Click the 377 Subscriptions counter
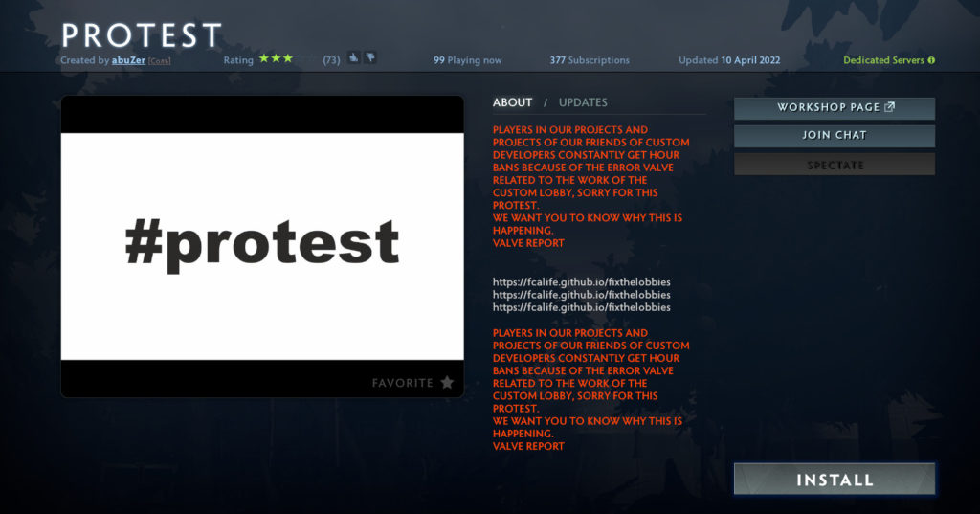Viewport: 980px width, 514px height. pyautogui.click(x=589, y=60)
